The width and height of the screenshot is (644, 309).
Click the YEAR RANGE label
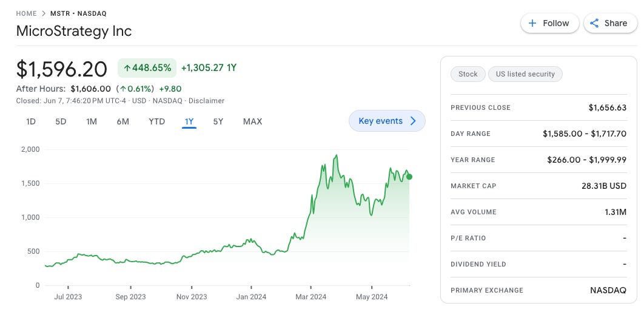pos(473,160)
